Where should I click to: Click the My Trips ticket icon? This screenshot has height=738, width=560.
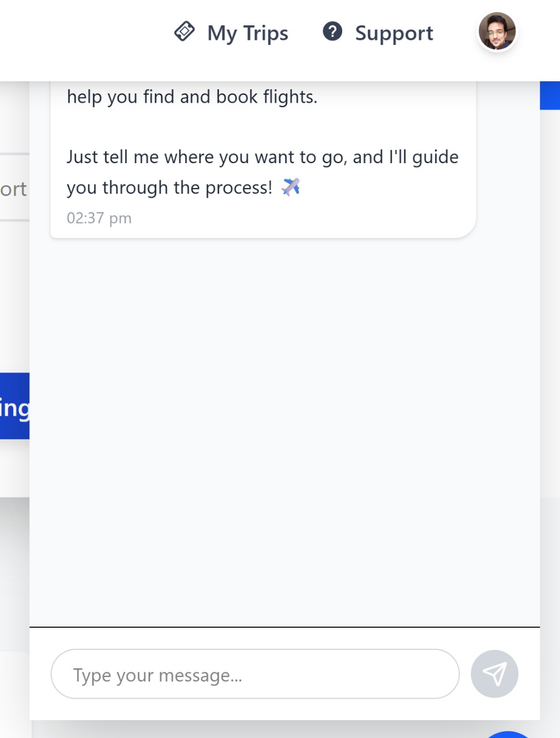184,31
